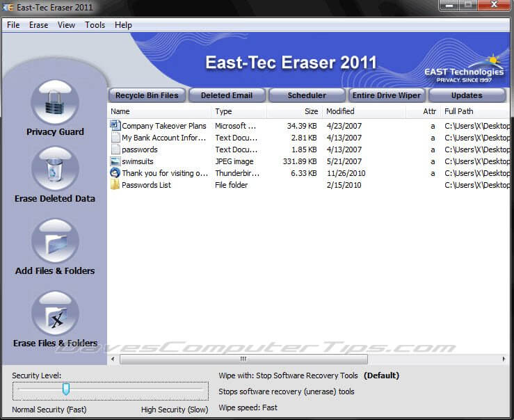Click the Security Level slider thumb

tap(66, 389)
